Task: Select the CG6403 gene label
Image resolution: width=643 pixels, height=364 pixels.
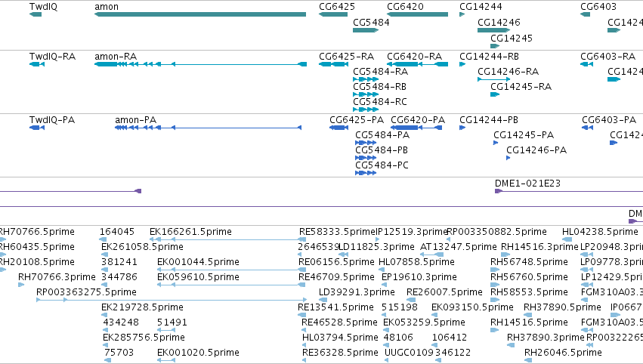Action: tap(598, 7)
